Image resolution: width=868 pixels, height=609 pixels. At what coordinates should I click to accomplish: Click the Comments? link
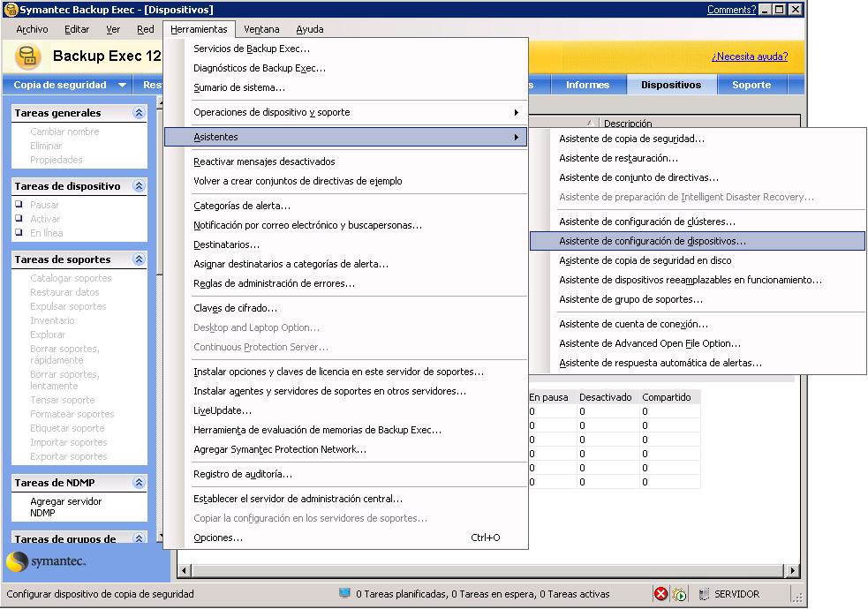coord(731,10)
